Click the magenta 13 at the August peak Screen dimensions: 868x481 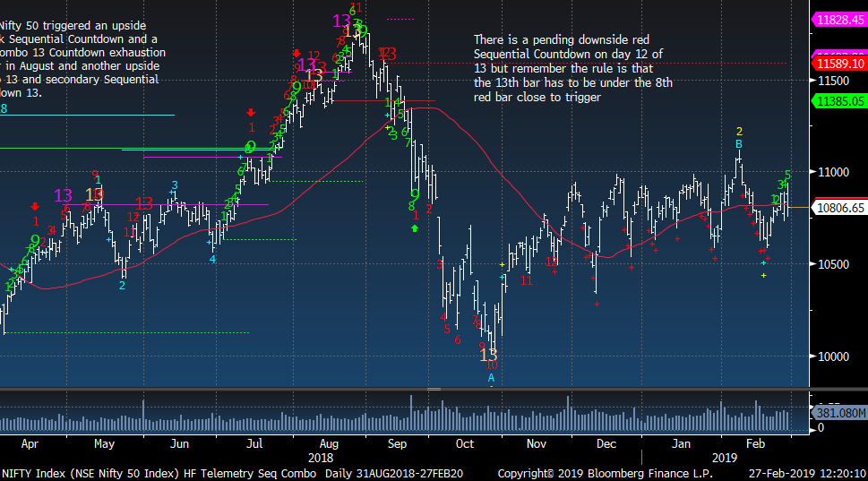(x=341, y=21)
